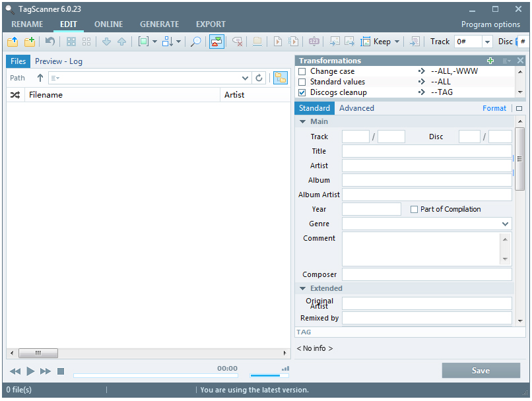Click the copy tag page icon
This screenshot has width=532, height=401.
[x=277, y=42]
